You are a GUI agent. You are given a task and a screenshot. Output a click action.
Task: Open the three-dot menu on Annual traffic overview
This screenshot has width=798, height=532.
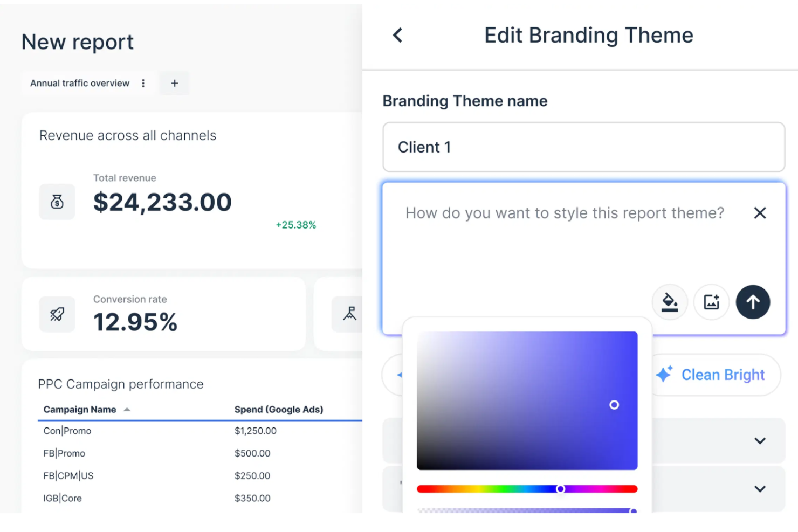tap(143, 83)
